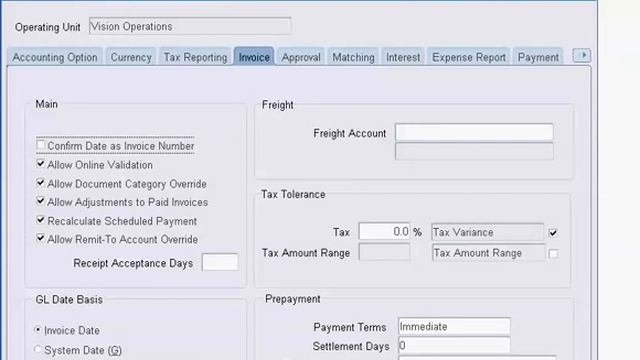The image size is (640, 360).
Task: Click the Operating Unit field
Action: [x=190, y=27]
